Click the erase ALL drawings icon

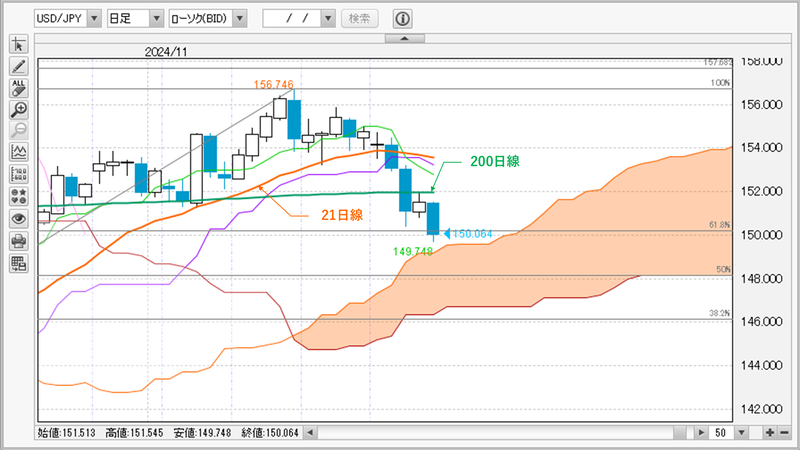19,88
